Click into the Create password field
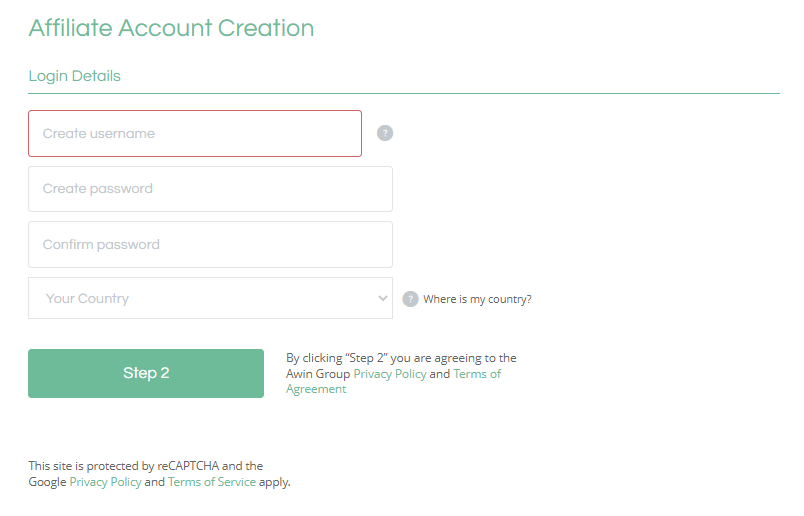This screenshot has height=516, width=804. 210,189
